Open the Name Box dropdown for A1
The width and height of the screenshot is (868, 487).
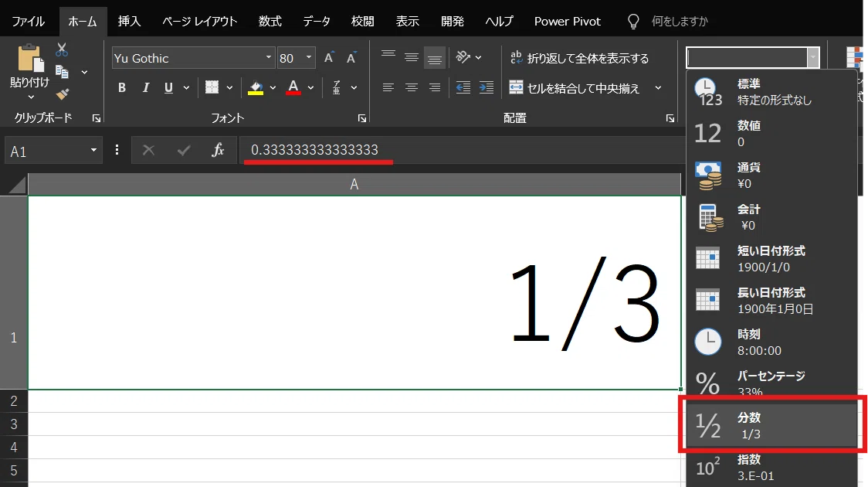pos(93,150)
